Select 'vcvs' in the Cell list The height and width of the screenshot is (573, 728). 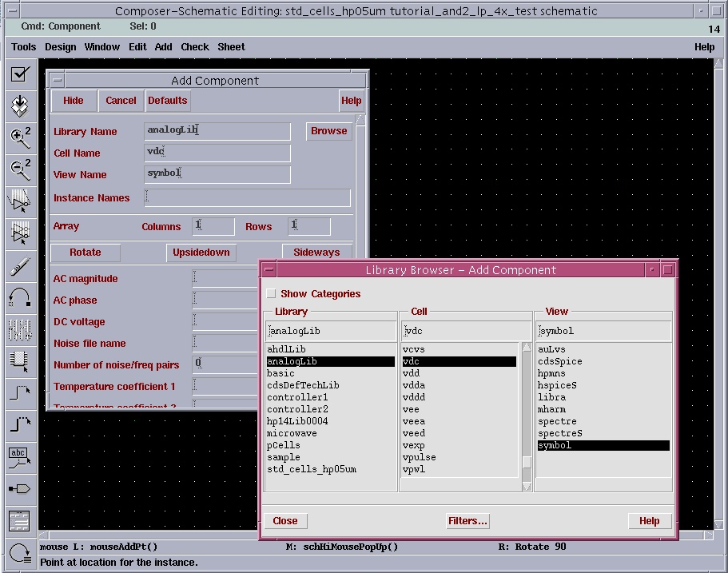point(459,349)
